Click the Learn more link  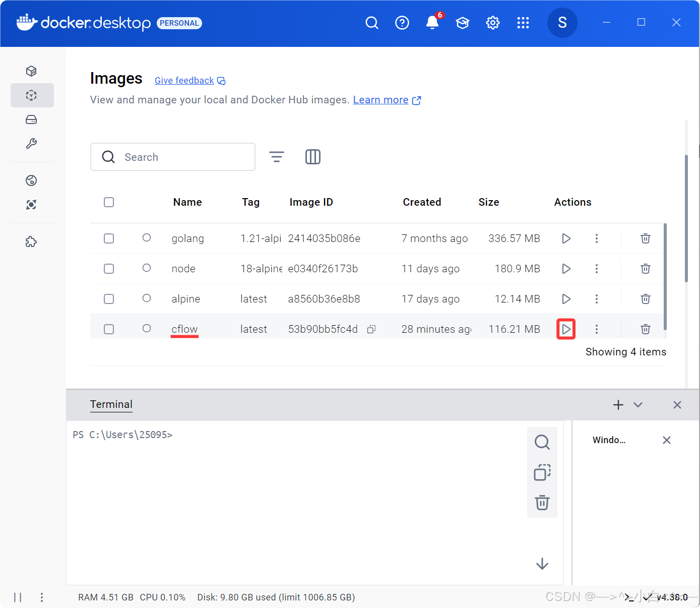pos(380,99)
